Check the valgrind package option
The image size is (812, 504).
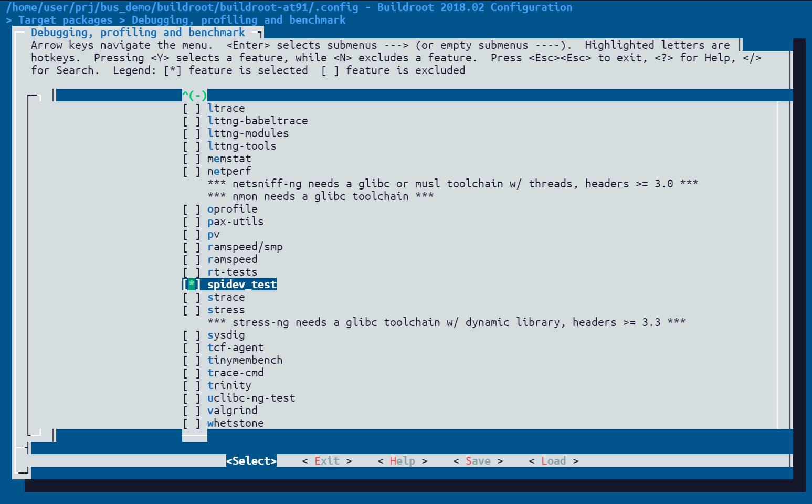(x=192, y=411)
